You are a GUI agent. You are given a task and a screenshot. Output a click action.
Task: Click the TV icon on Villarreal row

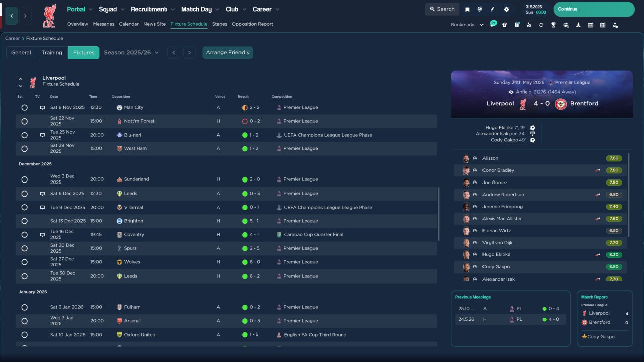coord(43,207)
